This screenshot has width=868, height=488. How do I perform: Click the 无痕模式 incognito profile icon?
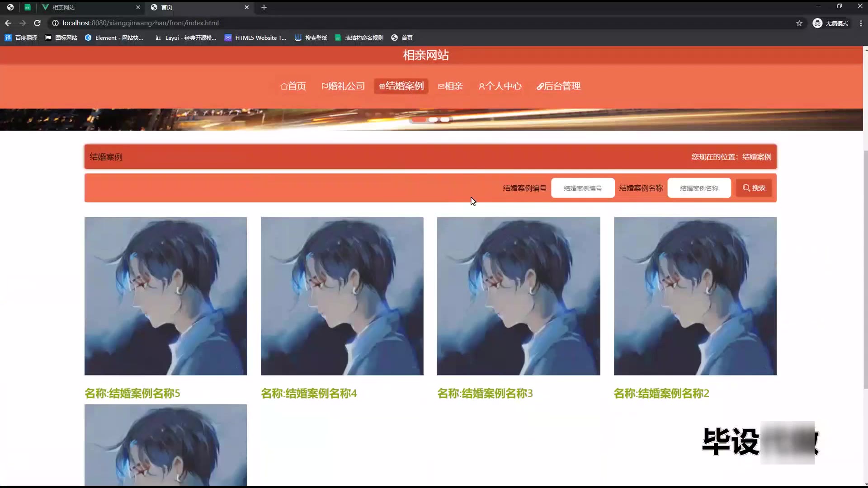[x=817, y=23]
